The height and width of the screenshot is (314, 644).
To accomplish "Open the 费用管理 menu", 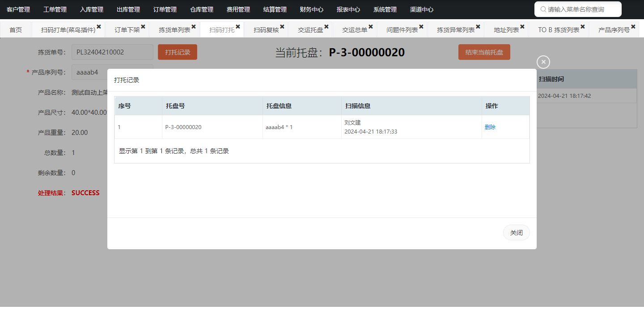I will (x=238, y=9).
